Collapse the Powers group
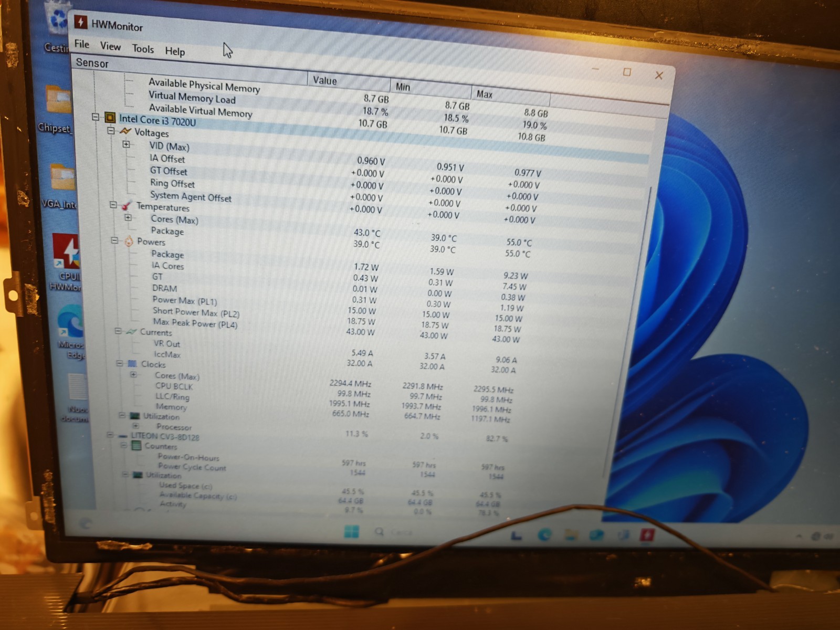Image resolution: width=840 pixels, height=630 pixels. [114, 240]
